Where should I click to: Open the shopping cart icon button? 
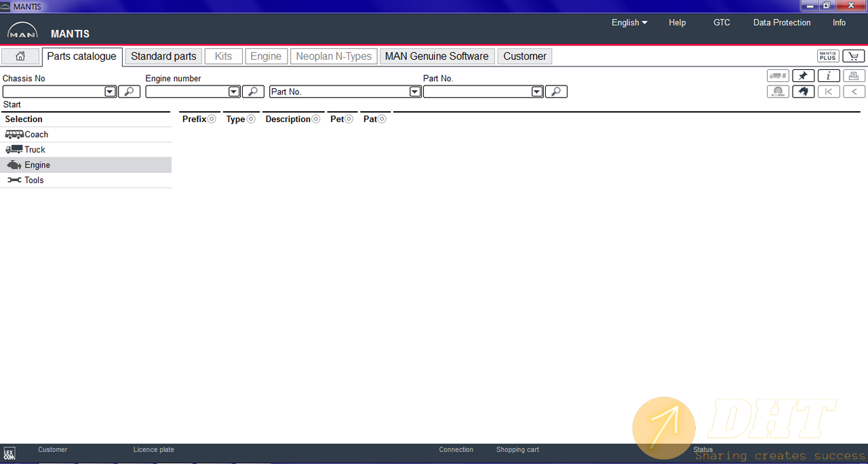854,56
